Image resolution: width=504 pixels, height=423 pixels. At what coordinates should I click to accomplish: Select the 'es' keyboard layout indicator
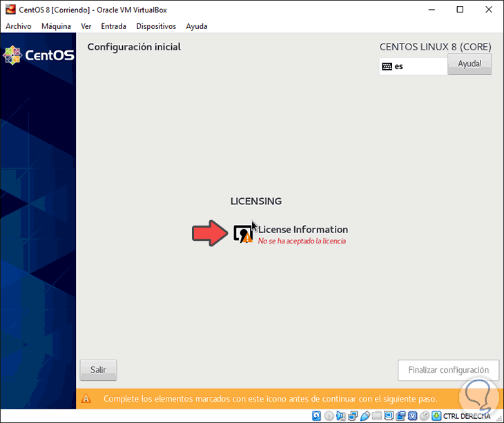(414, 66)
